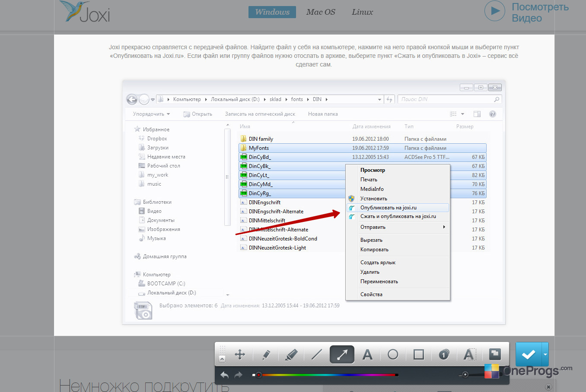The height and width of the screenshot is (392, 586).
Task: Select the Move tool in Joxi toolbar
Action: click(240, 354)
